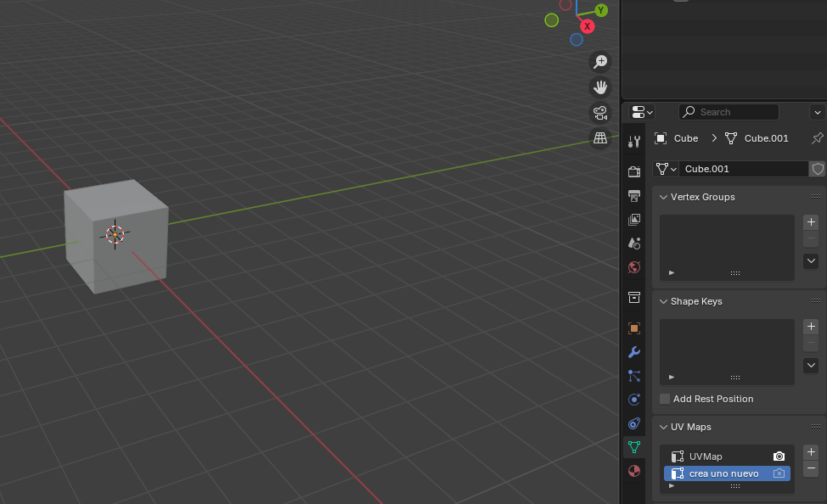Click the unlabeled blue negative-Z axis circle
Screen dimensions: 827x504
click(x=577, y=40)
